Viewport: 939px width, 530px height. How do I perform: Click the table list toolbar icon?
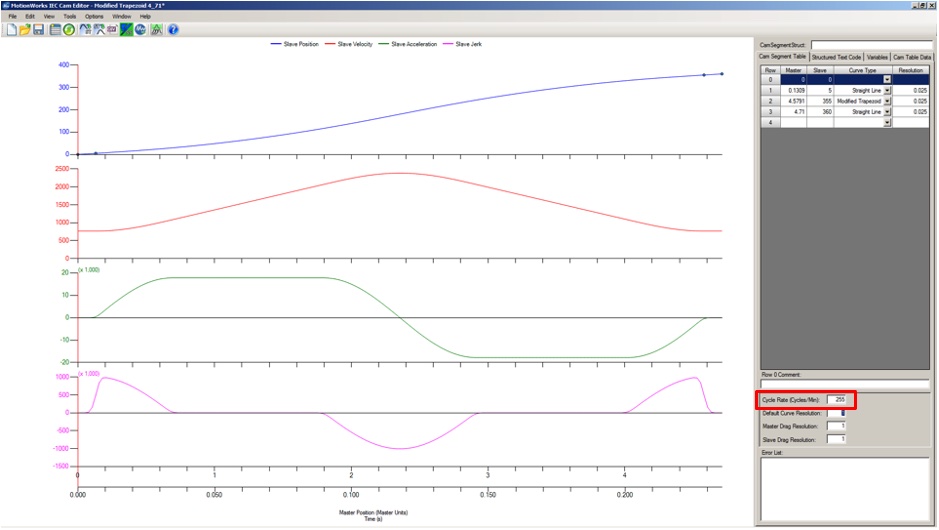(55, 29)
